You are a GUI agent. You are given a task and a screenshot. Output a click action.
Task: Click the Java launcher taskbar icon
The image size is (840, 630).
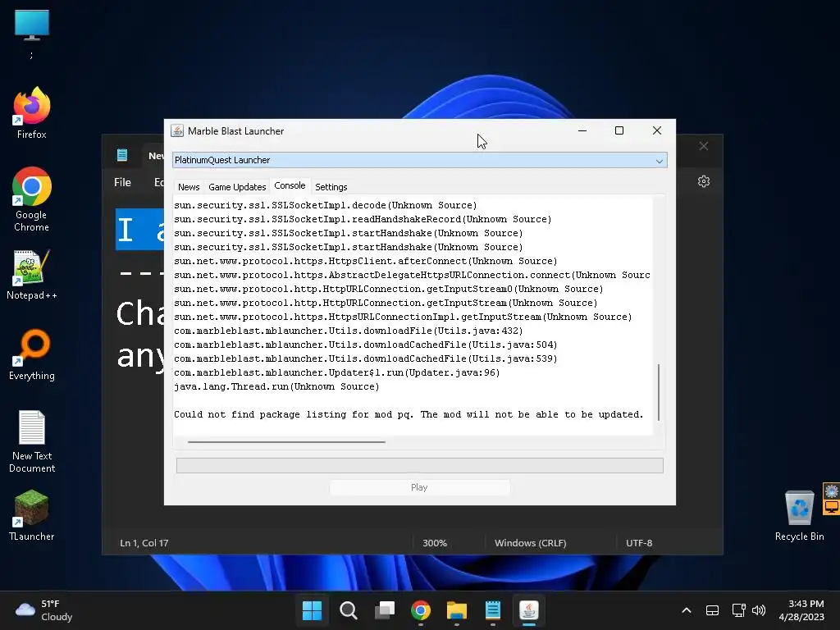click(x=529, y=610)
